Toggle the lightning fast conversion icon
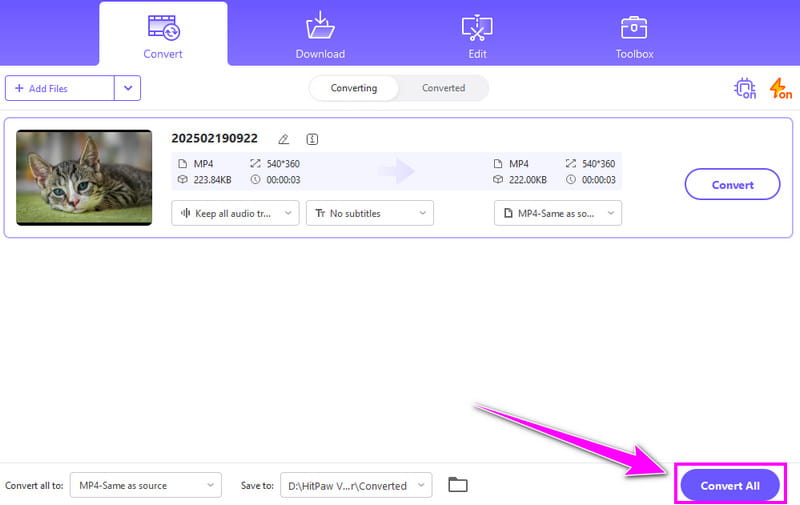This screenshot has width=800, height=505. (780, 89)
